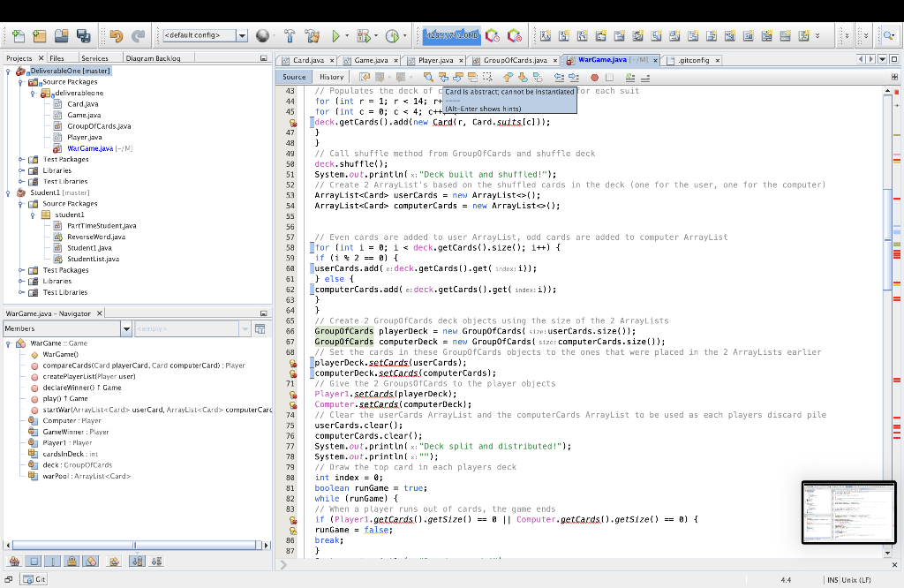This screenshot has width=904, height=588.
Task: Collapse the Student1 project node
Action: (9, 192)
